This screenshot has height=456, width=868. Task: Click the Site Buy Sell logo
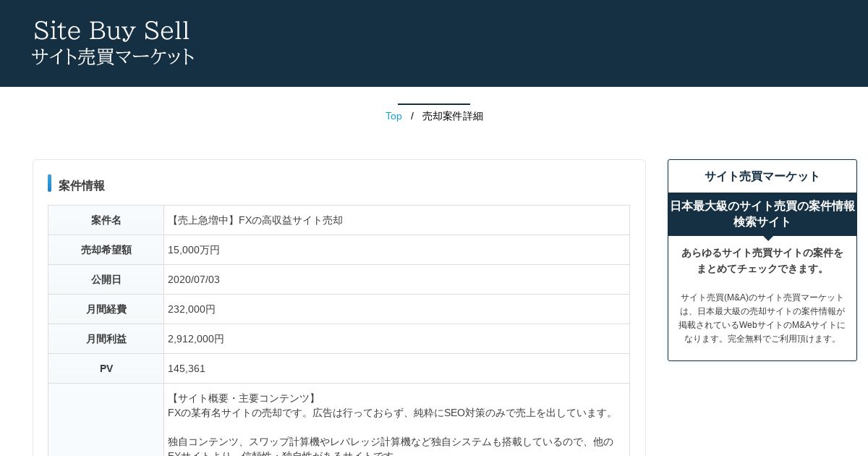114,43
